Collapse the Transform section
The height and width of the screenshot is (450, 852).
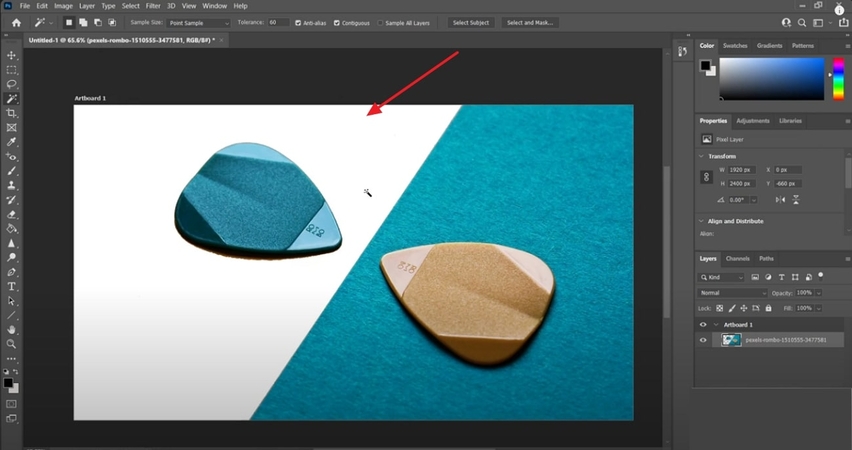(x=701, y=156)
